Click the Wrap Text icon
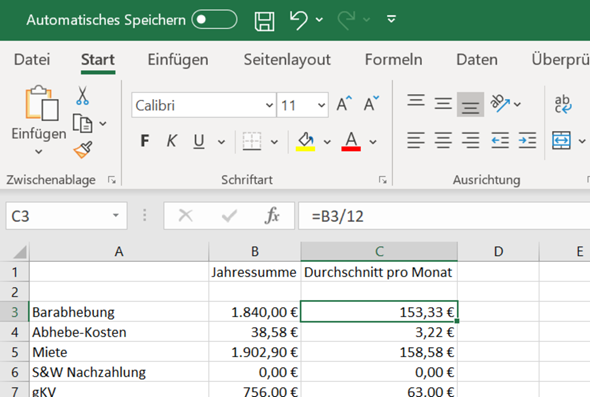This screenshot has width=590, height=397. point(563,104)
